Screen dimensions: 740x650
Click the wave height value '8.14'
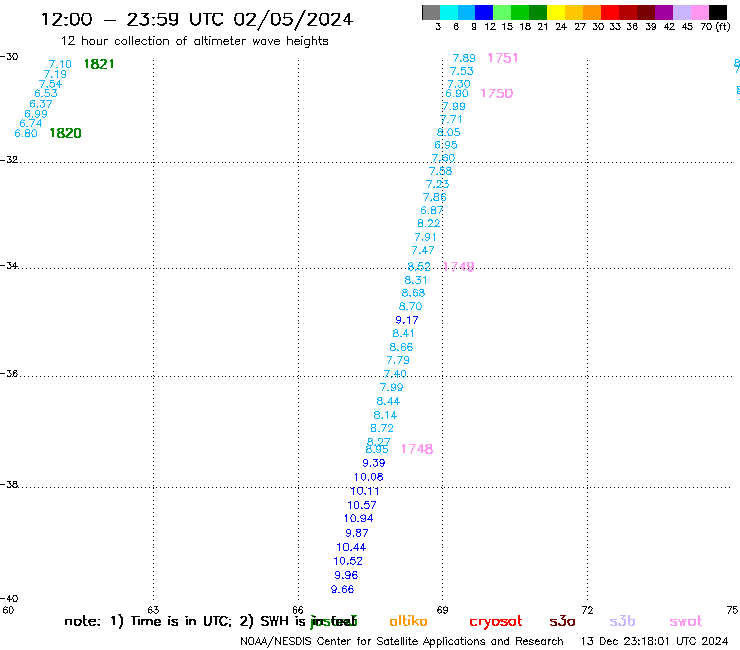385,415
